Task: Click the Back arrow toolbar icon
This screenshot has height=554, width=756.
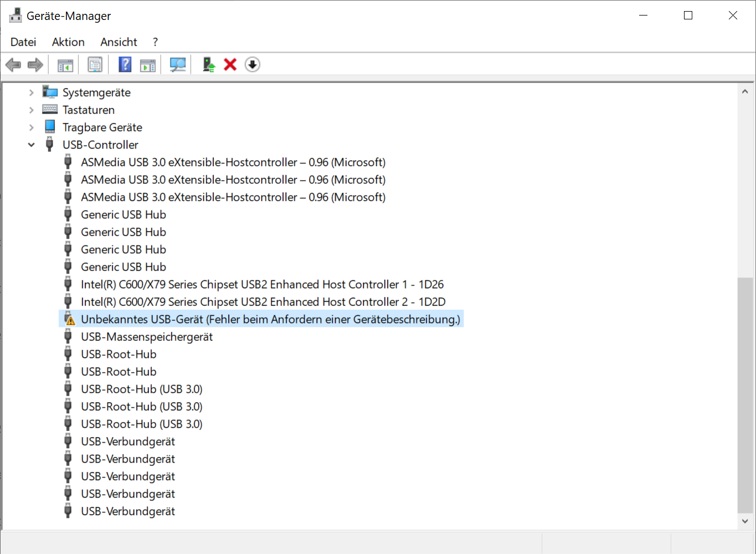Action: click(x=13, y=65)
